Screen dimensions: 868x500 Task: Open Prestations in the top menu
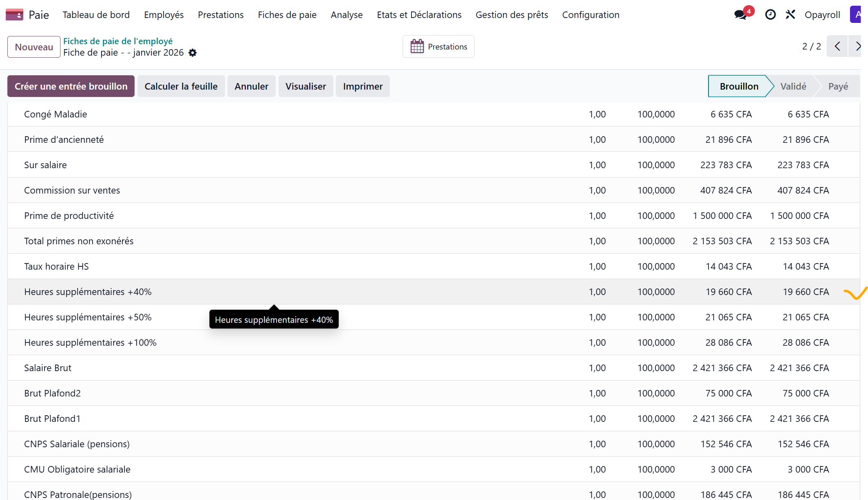click(221, 15)
